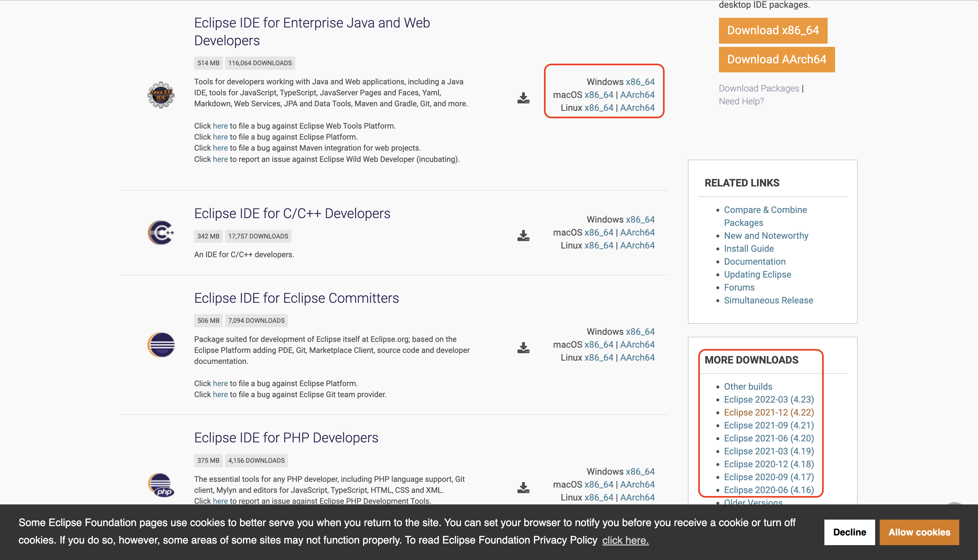Decline the cookie consent banner
The width and height of the screenshot is (978, 560).
click(849, 532)
